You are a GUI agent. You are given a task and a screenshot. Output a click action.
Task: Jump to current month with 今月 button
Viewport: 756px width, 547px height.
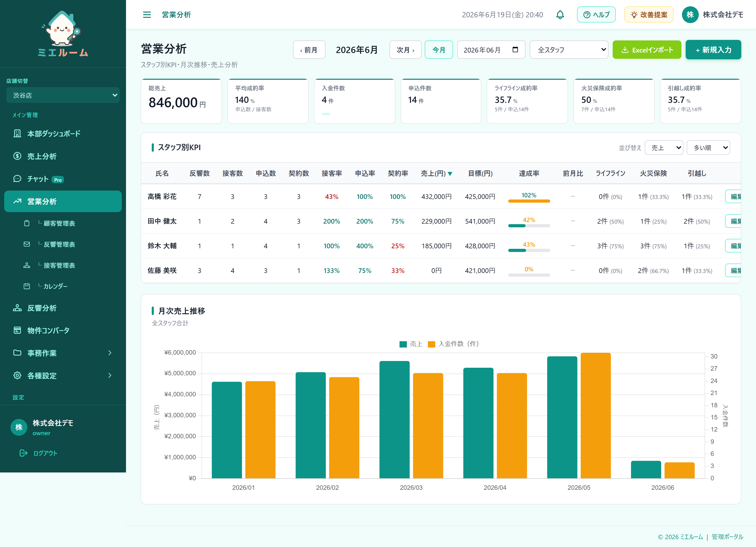point(439,50)
